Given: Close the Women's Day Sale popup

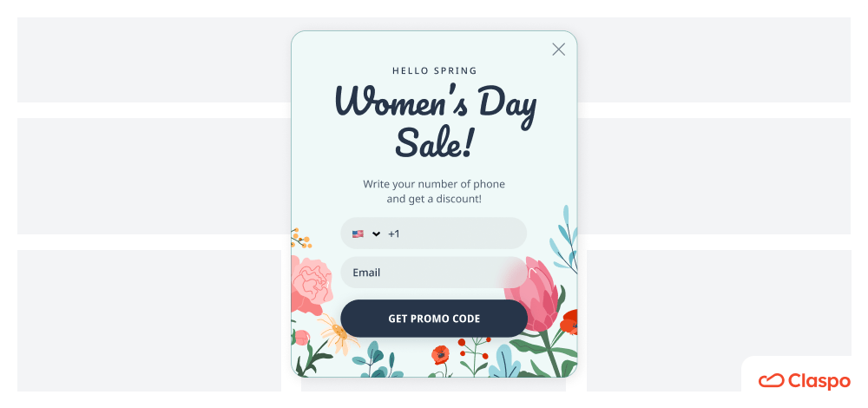Looking at the screenshot, I should [558, 49].
